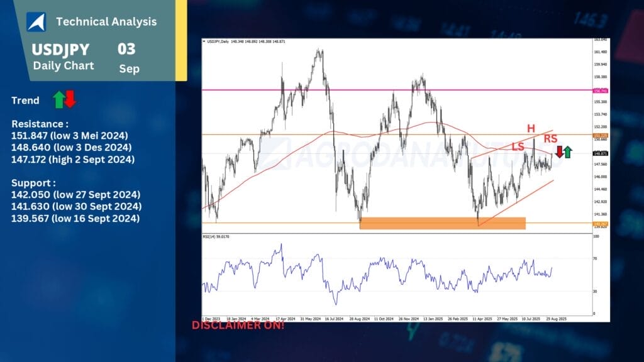Viewport: 644px width, 362px height.
Task: Select the H head label on chart
Action: click(x=531, y=128)
